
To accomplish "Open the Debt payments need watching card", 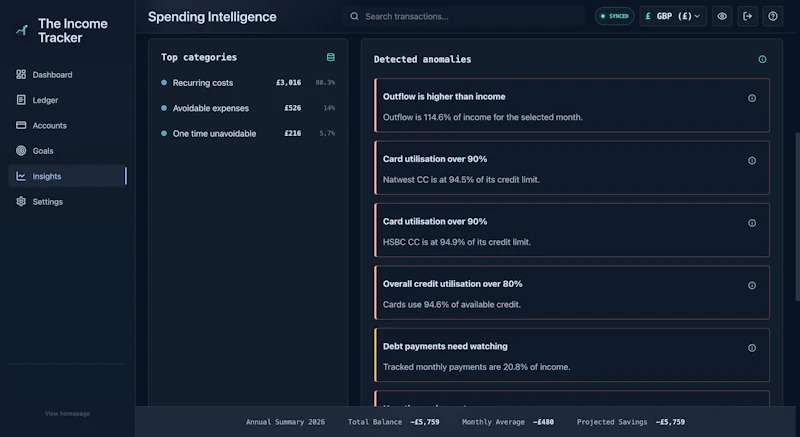I will (x=571, y=355).
